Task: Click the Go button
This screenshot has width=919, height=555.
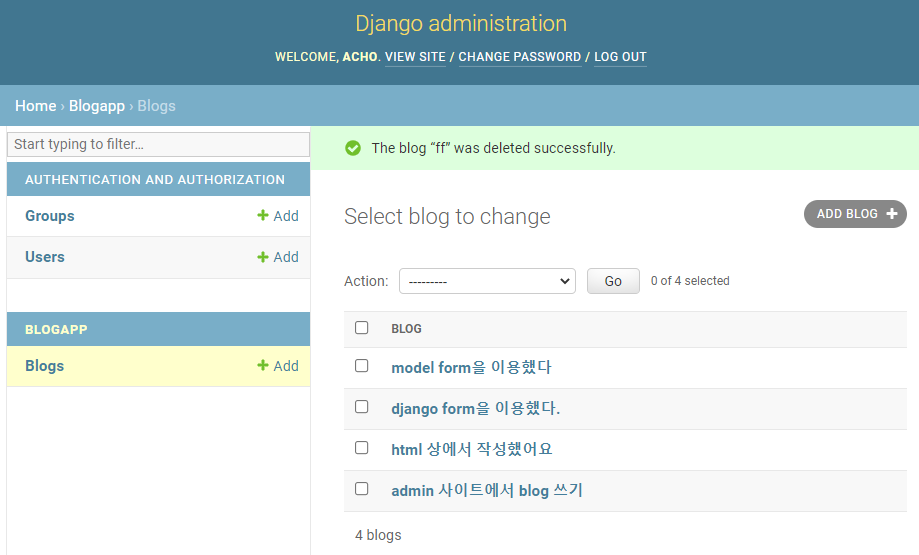Action: coord(613,281)
